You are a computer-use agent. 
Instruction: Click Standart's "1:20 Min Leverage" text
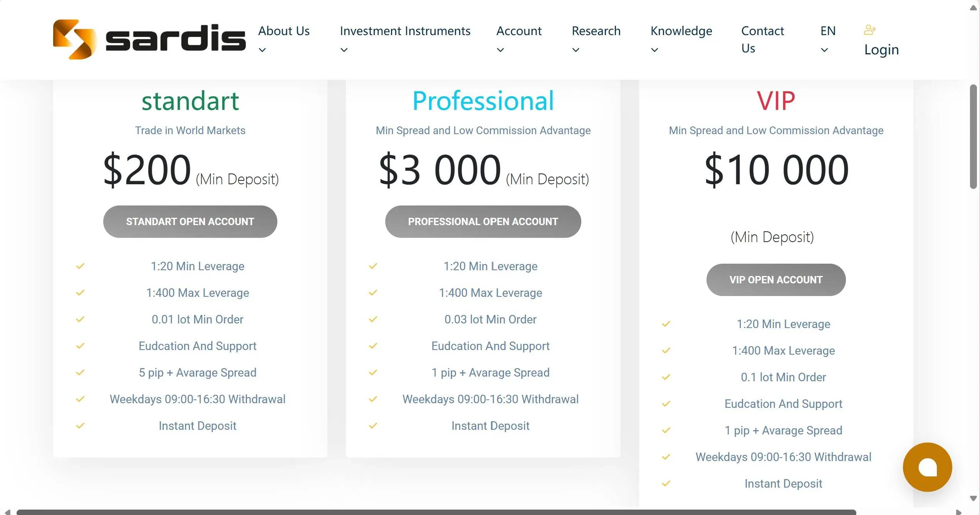[x=198, y=266]
